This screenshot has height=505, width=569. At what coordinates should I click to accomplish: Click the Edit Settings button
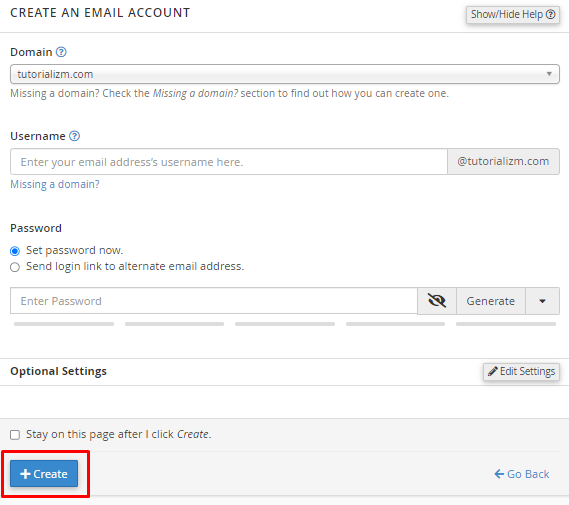pyautogui.click(x=521, y=371)
